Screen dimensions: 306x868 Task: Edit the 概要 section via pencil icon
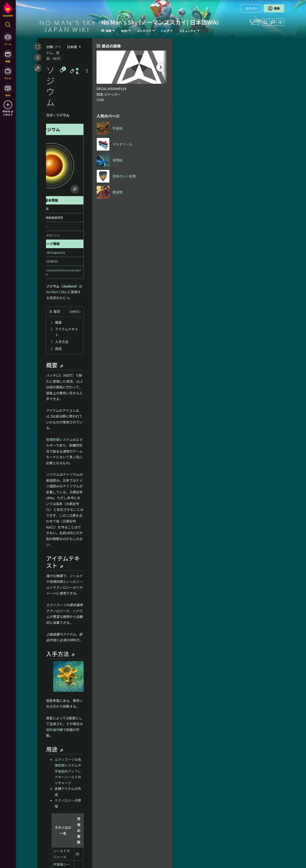tap(61, 366)
